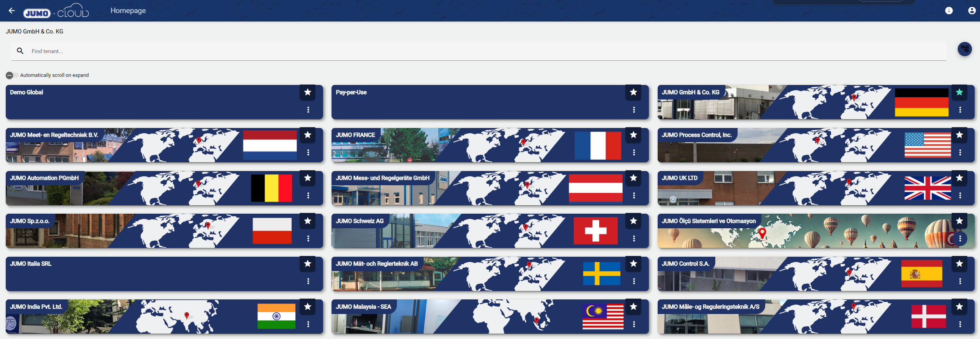
Task: Open the user account icon
Action: 972,11
